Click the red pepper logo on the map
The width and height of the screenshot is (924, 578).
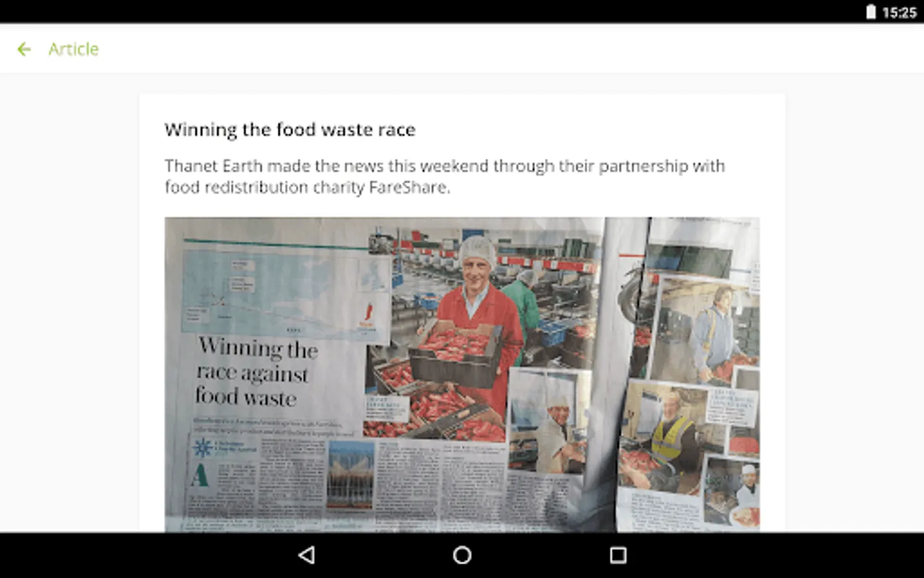(x=368, y=313)
